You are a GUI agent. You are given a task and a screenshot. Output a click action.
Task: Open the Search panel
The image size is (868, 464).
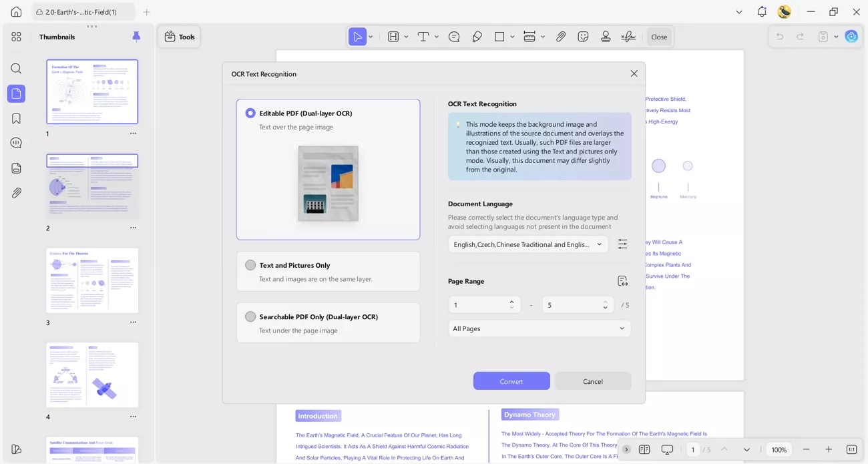16,68
